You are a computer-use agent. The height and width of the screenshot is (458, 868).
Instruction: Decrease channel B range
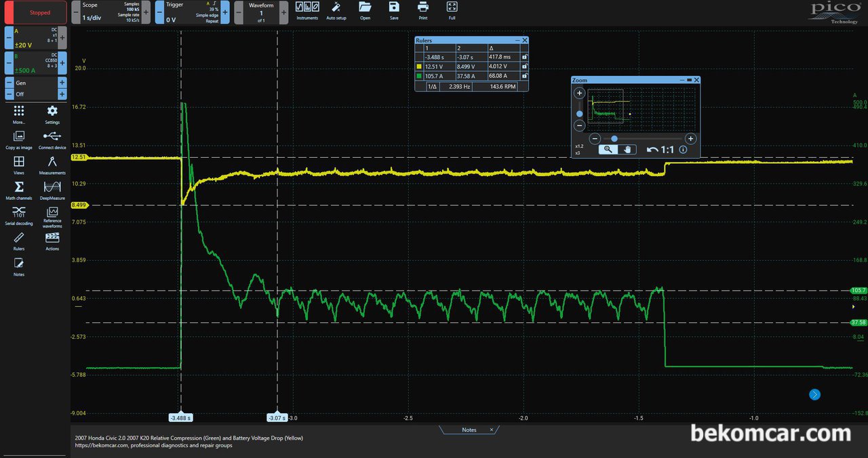8,63
